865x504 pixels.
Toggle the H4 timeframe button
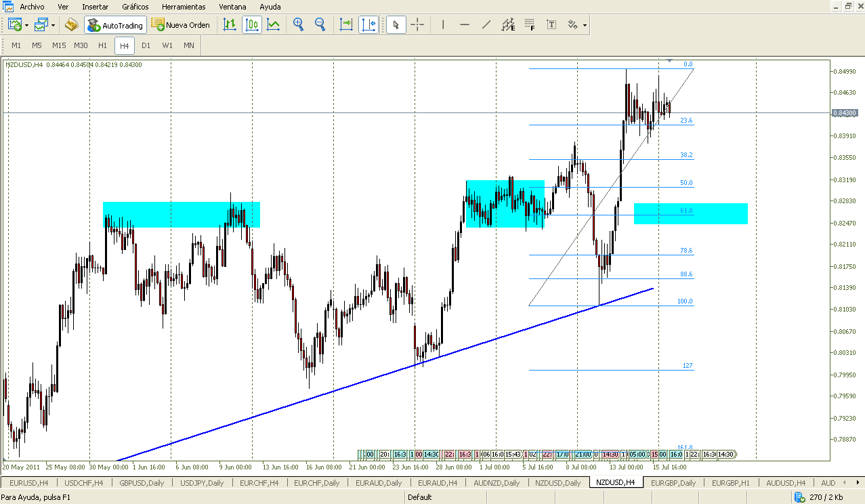pos(124,46)
